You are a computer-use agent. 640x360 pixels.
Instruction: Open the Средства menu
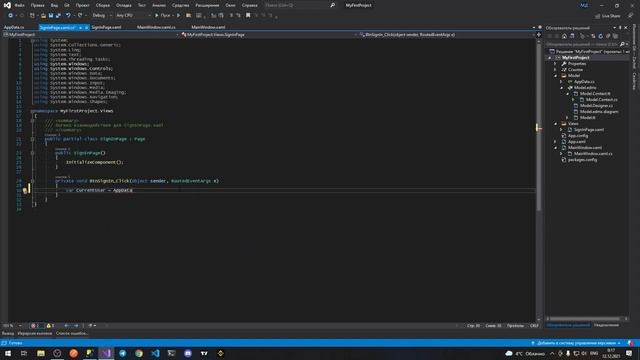coord(180,5)
